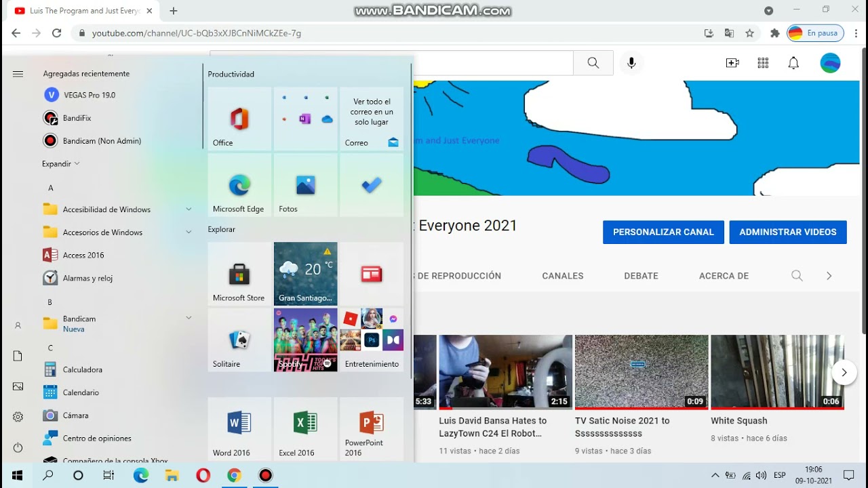Launch Excel 2016 tile
The height and width of the screenshot is (488, 868).
pyautogui.click(x=305, y=429)
